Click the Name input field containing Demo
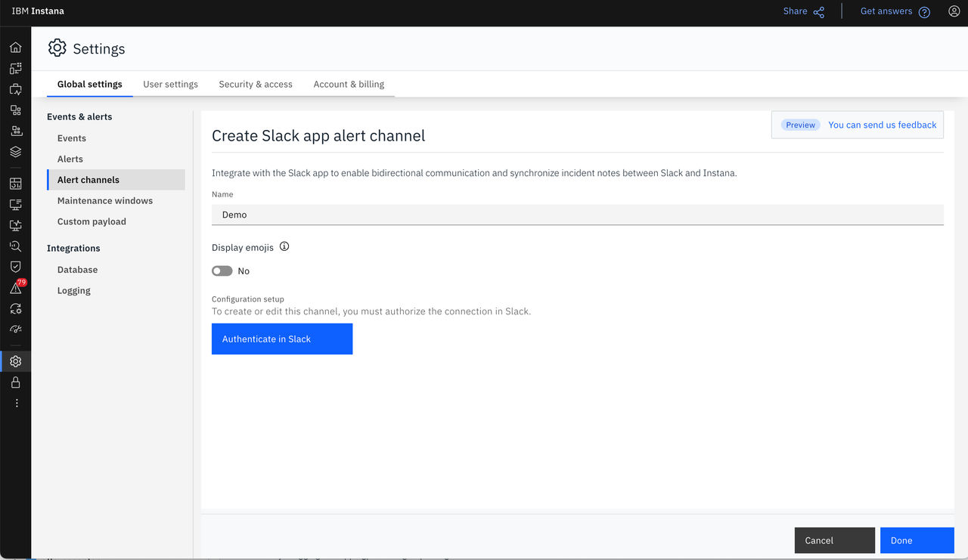Image resolution: width=968 pixels, height=560 pixels. 578,215
